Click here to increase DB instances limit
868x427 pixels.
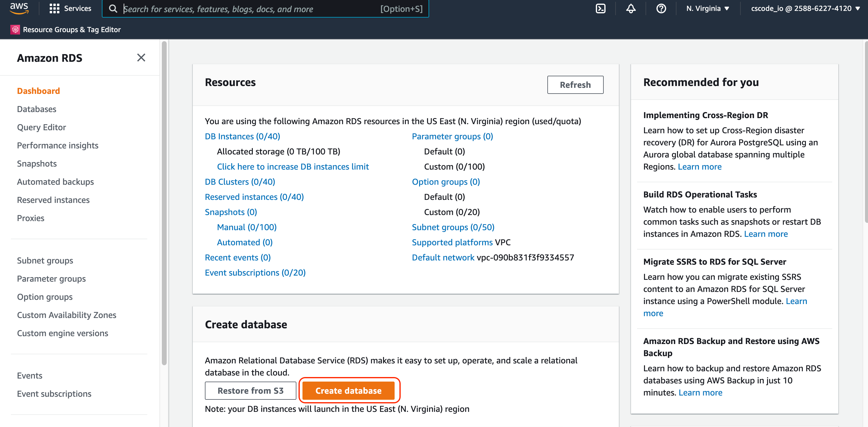pos(292,166)
